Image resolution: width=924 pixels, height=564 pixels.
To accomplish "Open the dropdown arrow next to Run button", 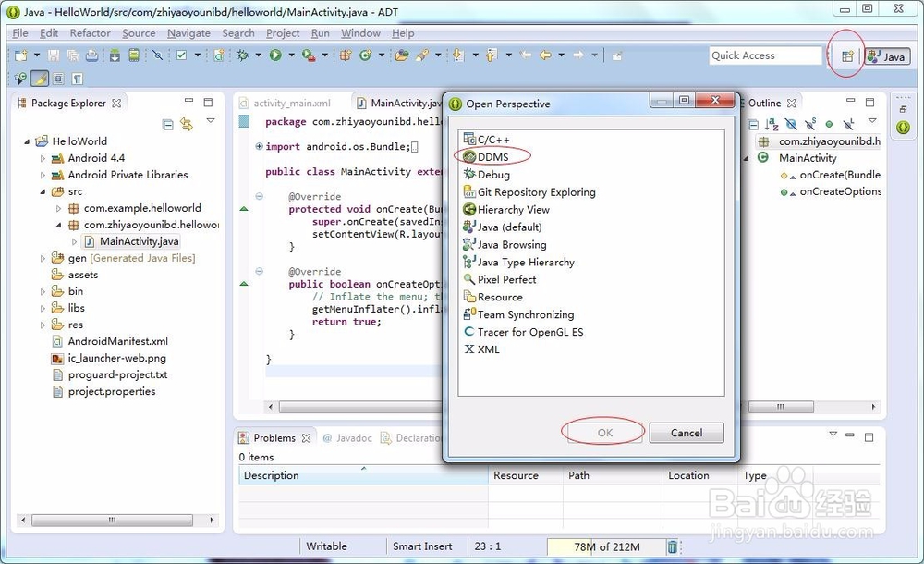I will pyautogui.click(x=291, y=55).
